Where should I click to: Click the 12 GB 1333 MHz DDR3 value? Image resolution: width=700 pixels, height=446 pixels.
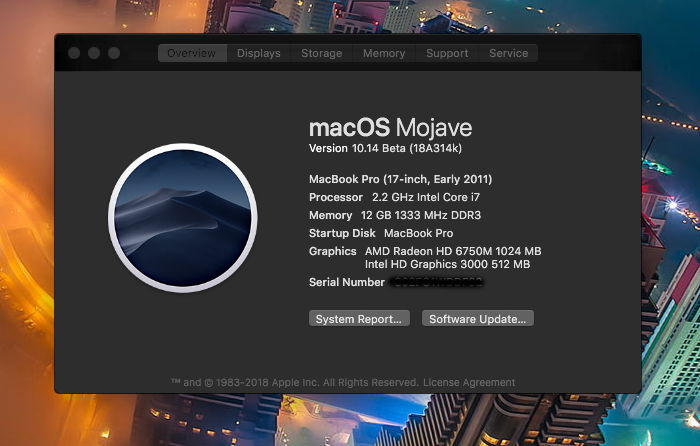click(x=421, y=215)
